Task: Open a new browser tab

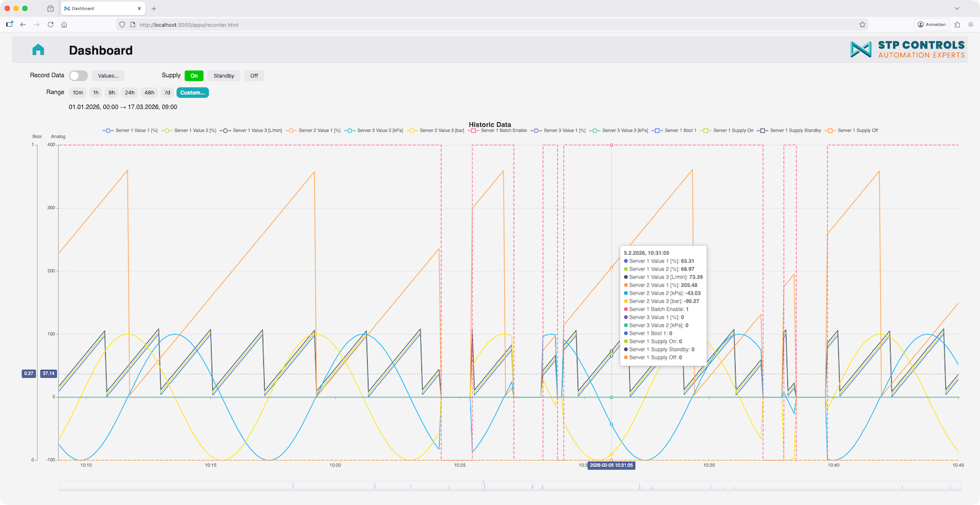Action: 154,8
